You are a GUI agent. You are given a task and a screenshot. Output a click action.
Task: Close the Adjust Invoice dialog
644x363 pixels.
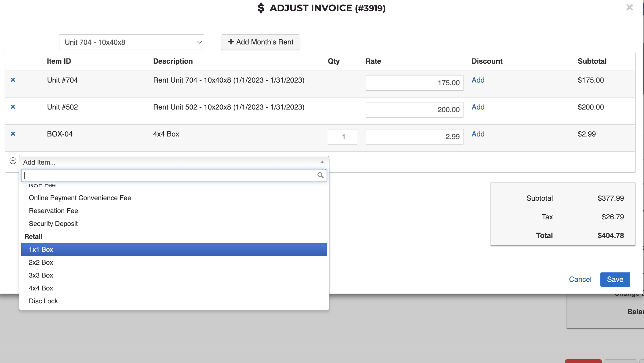click(629, 7)
